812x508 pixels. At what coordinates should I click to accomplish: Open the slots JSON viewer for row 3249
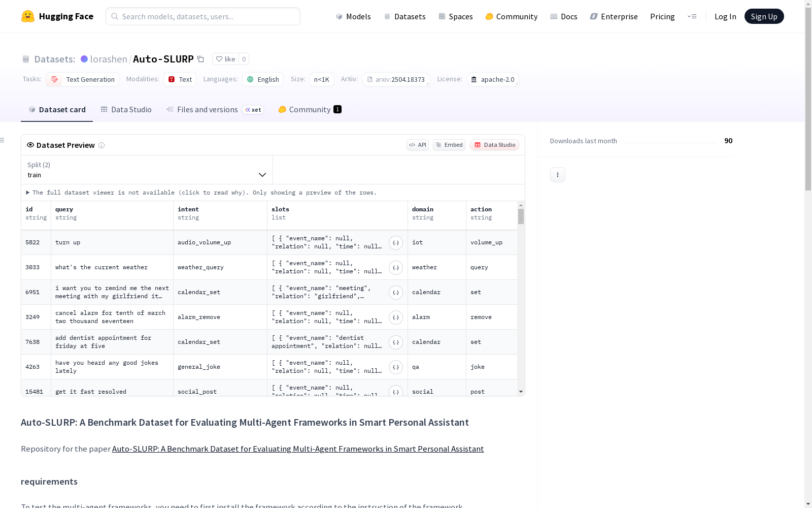coord(396,317)
